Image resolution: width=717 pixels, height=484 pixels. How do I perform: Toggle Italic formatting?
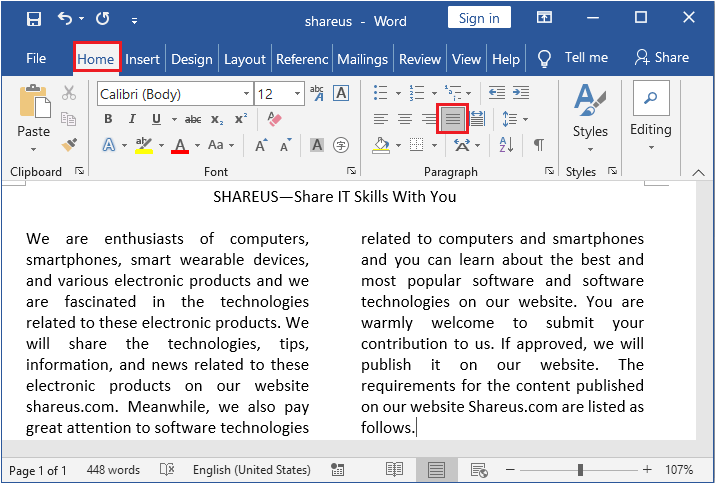[x=132, y=119]
